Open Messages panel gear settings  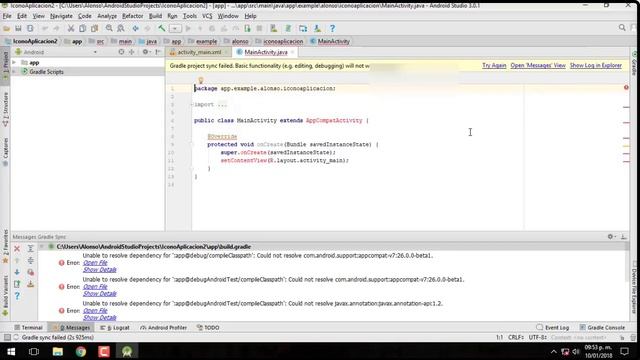(611, 237)
